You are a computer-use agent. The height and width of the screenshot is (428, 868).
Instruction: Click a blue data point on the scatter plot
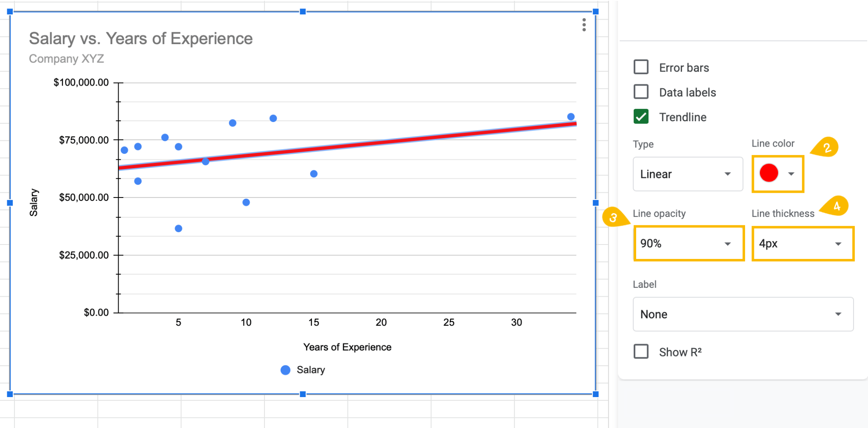pyautogui.click(x=232, y=123)
